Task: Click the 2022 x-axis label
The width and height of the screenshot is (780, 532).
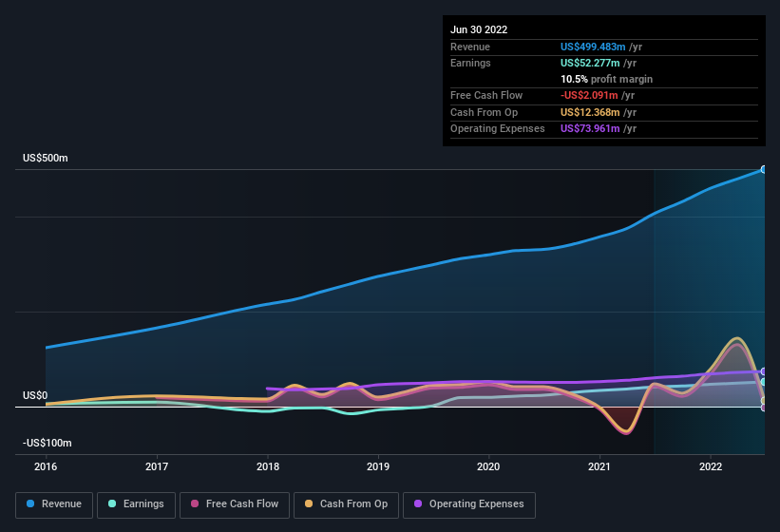Action: pos(711,466)
